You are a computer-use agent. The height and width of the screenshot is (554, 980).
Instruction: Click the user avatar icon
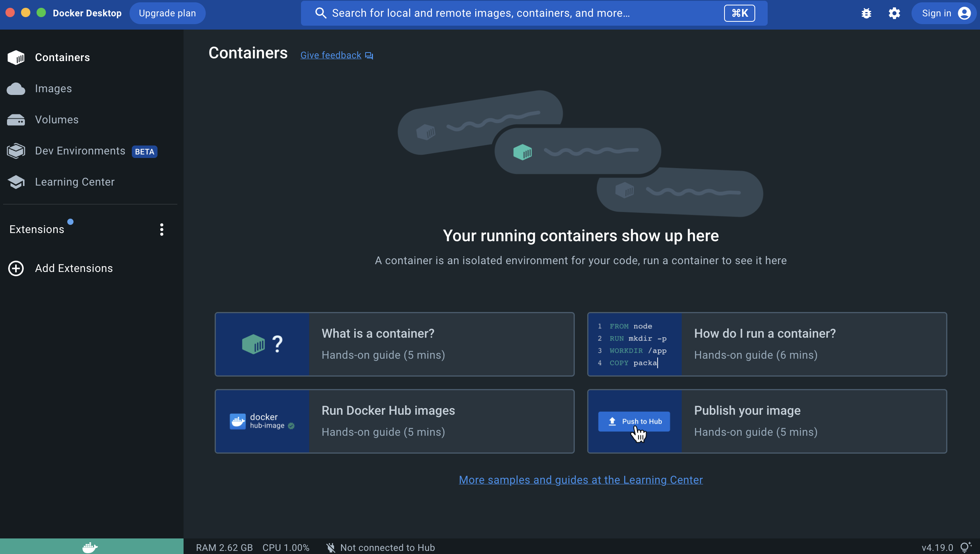coord(964,13)
